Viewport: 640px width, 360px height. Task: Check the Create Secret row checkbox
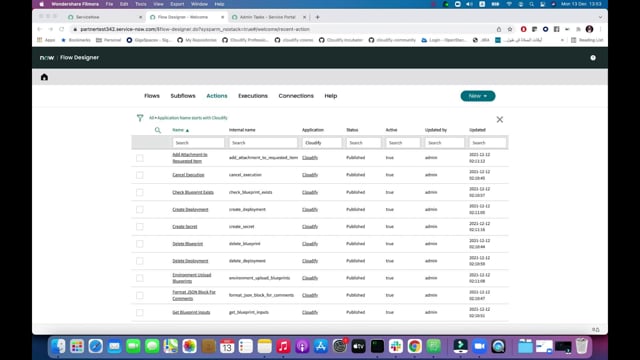140,227
